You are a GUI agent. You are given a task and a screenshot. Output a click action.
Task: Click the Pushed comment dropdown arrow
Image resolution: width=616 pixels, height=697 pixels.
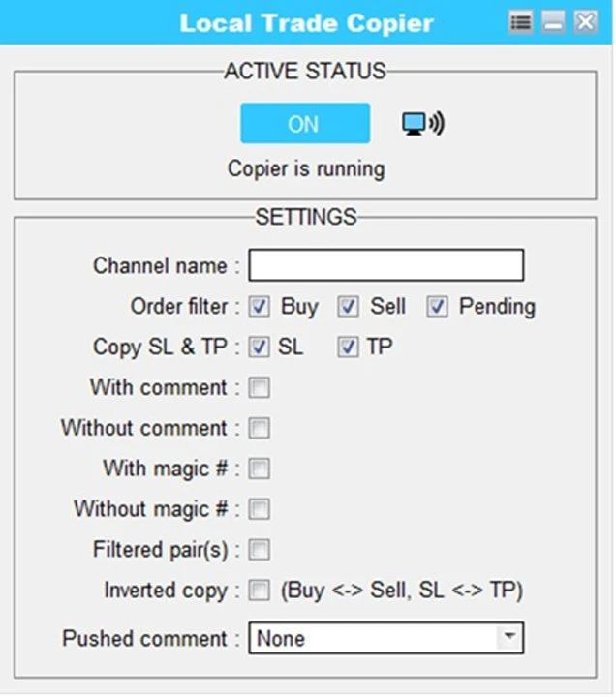(x=508, y=639)
